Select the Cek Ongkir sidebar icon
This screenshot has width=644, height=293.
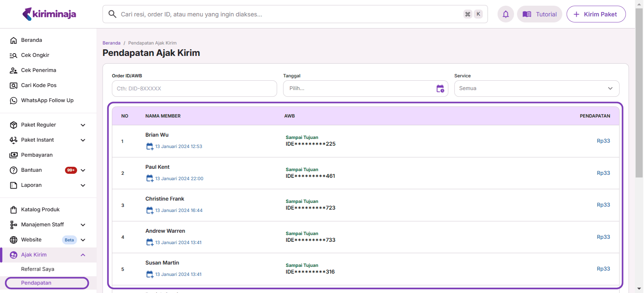pyautogui.click(x=13, y=55)
